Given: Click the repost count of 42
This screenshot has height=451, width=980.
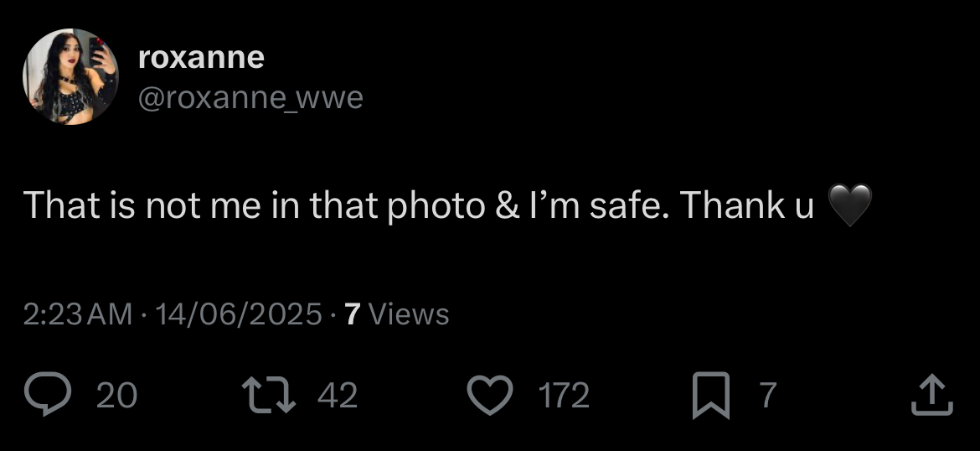Looking at the screenshot, I should pos(338,396).
